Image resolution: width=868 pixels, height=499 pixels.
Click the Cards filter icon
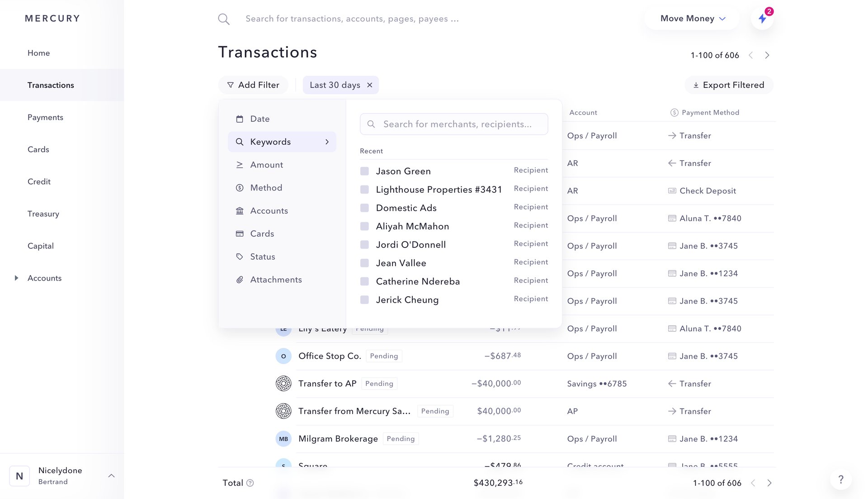pos(240,233)
